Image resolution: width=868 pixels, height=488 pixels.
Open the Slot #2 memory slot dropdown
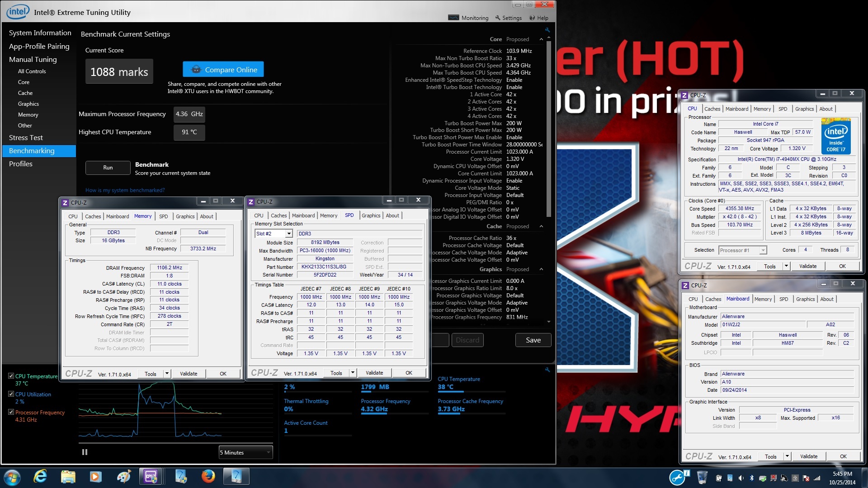[274, 234]
